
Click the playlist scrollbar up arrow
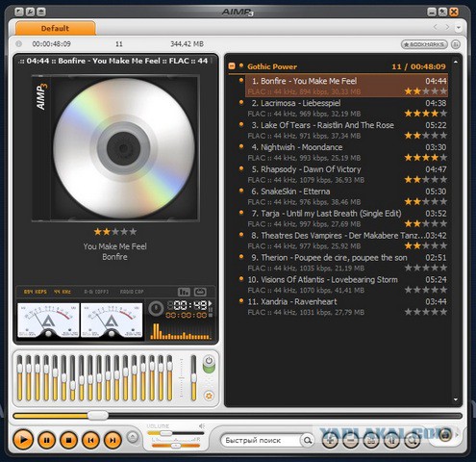456,61
